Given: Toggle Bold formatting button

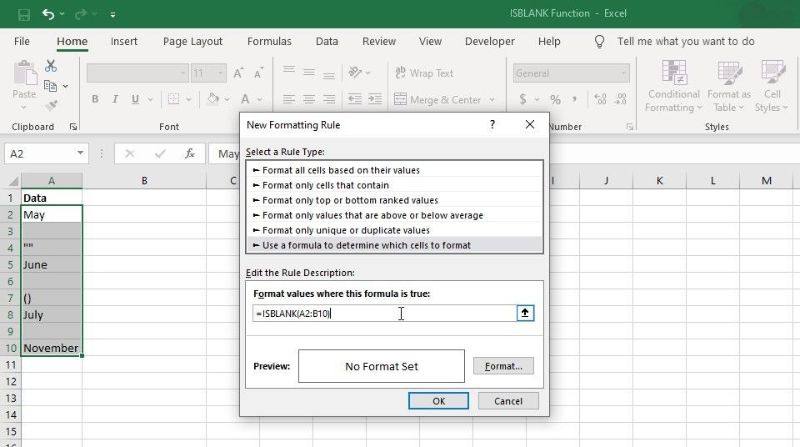Looking at the screenshot, I should [95, 99].
